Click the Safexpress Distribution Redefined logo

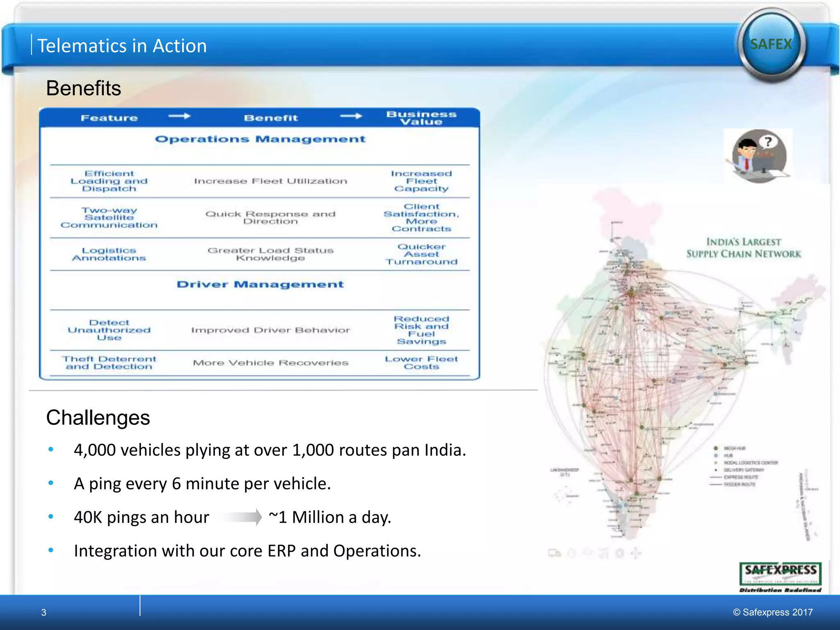780,577
